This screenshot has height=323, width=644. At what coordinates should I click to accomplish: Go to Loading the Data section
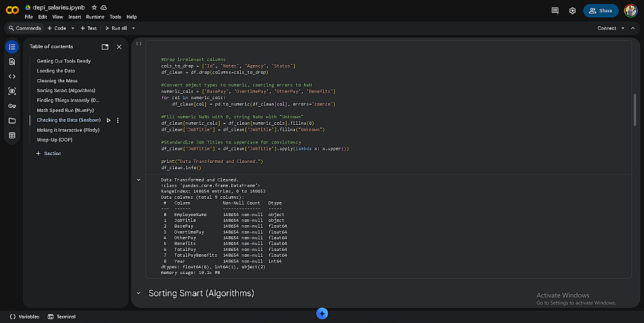pyautogui.click(x=56, y=71)
